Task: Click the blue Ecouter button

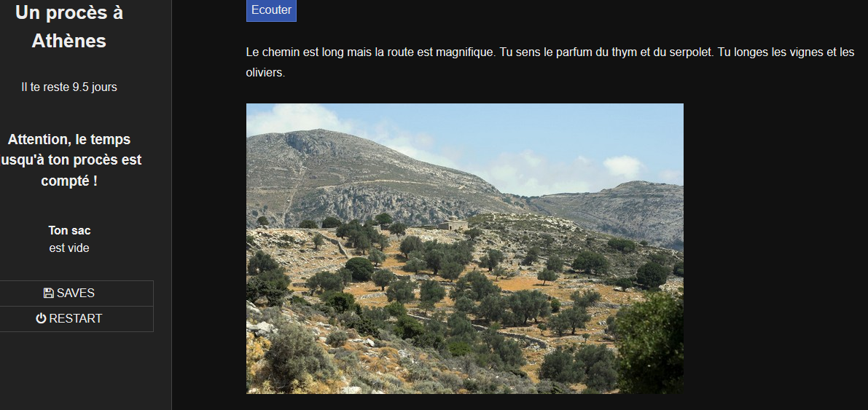Action: [x=271, y=10]
